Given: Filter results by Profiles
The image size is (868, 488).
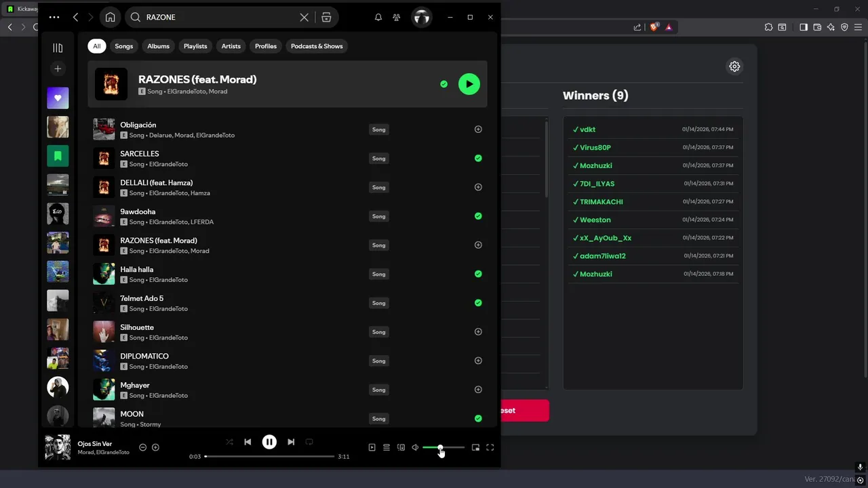Looking at the screenshot, I should pyautogui.click(x=266, y=46).
